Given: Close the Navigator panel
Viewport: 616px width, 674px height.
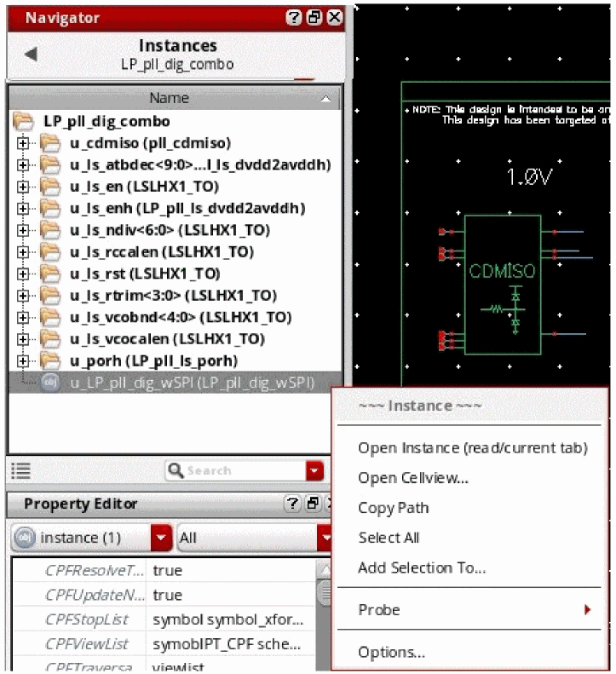Looking at the screenshot, I should tap(335, 18).
